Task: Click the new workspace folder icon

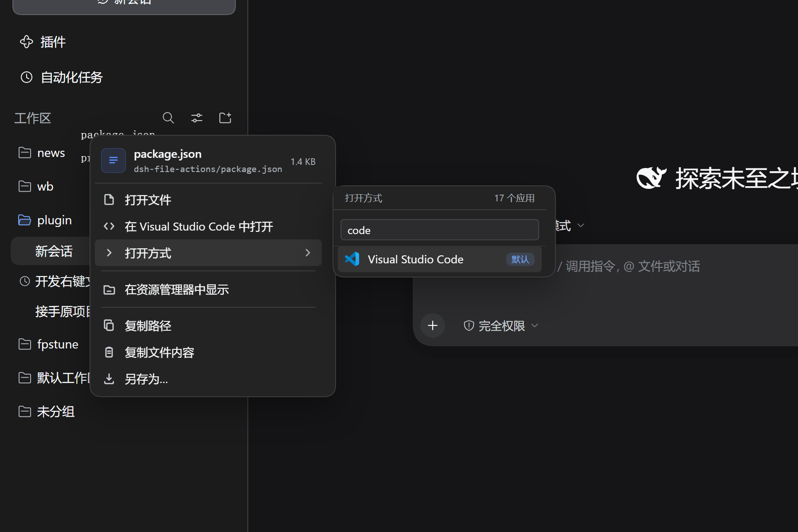Action: click(225, 118)
